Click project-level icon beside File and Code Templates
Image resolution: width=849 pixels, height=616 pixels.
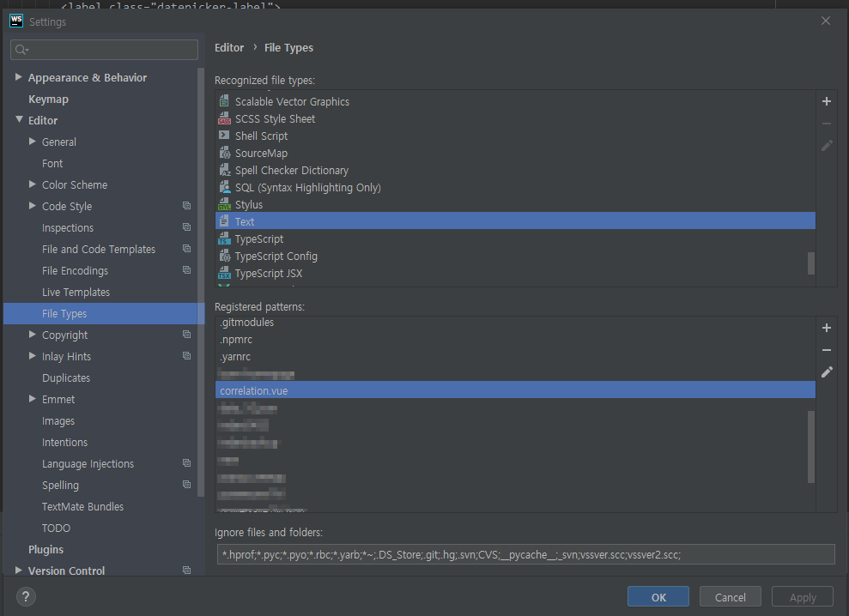point(187,249)
